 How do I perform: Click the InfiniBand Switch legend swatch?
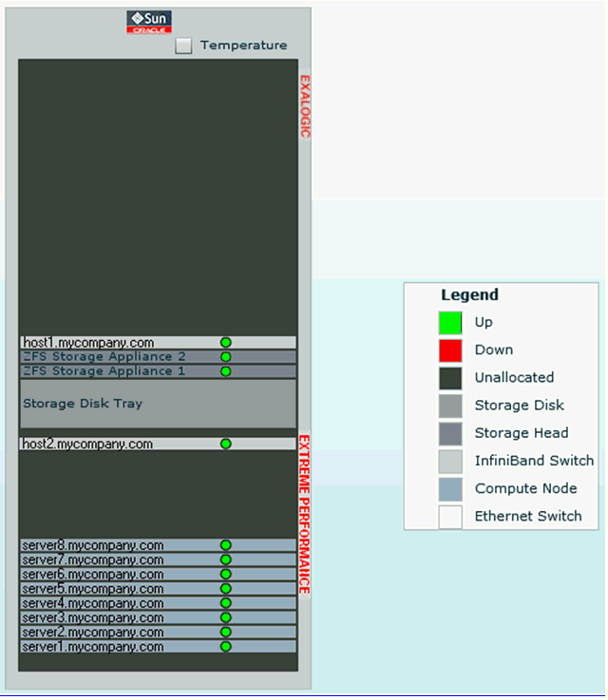click(450, 462)
